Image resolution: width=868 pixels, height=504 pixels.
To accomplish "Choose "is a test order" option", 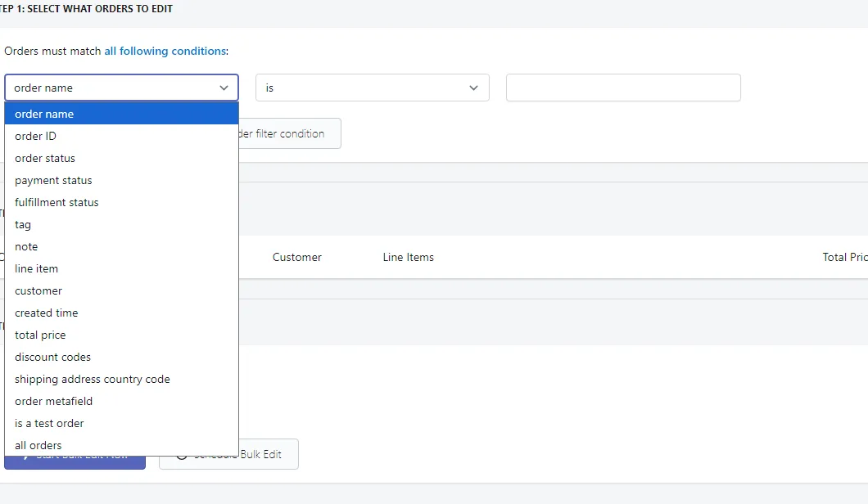I will (x=121, y=424).
